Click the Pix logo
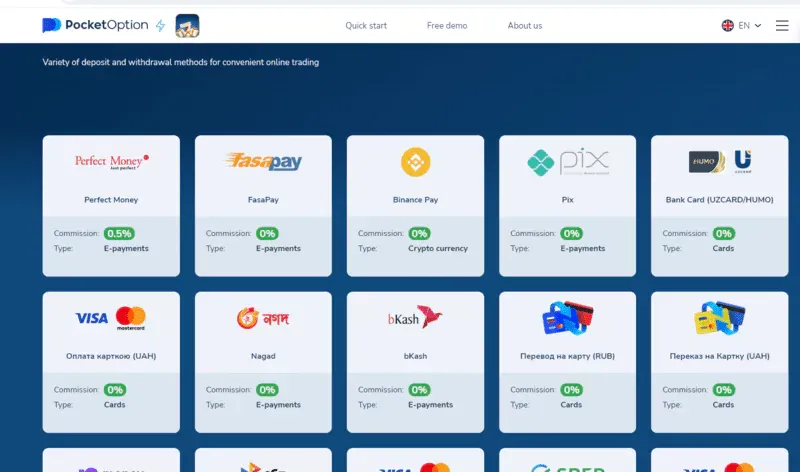800x472 pixels. click(x=568, y=162)
